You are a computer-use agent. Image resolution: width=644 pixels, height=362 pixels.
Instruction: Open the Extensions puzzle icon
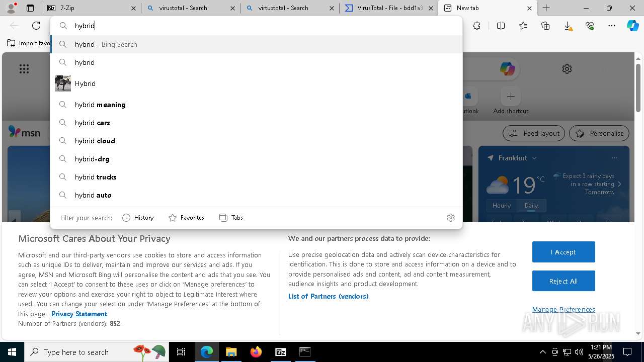point(477,26)
